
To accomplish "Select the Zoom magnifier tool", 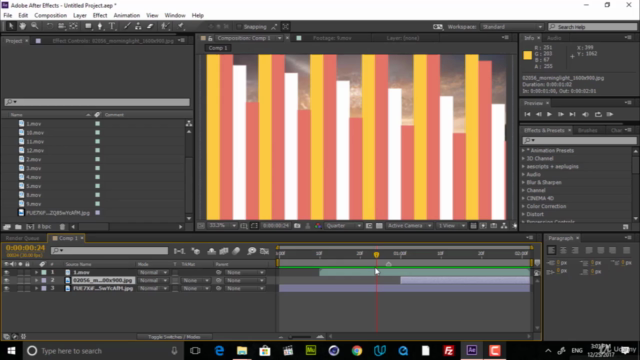I will click(x=35, y=26).
